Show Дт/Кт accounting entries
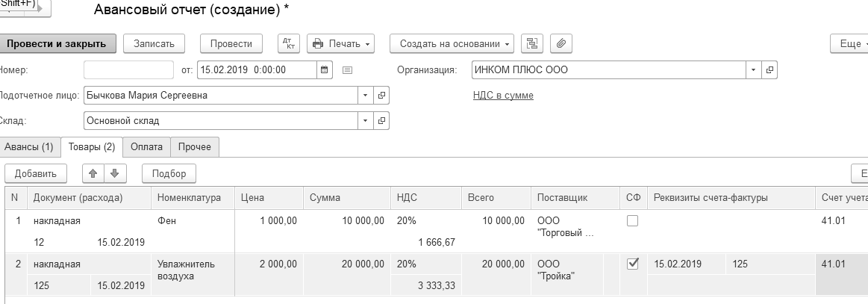The width and height of the screenshot is (868, 304). click(289, 43)
